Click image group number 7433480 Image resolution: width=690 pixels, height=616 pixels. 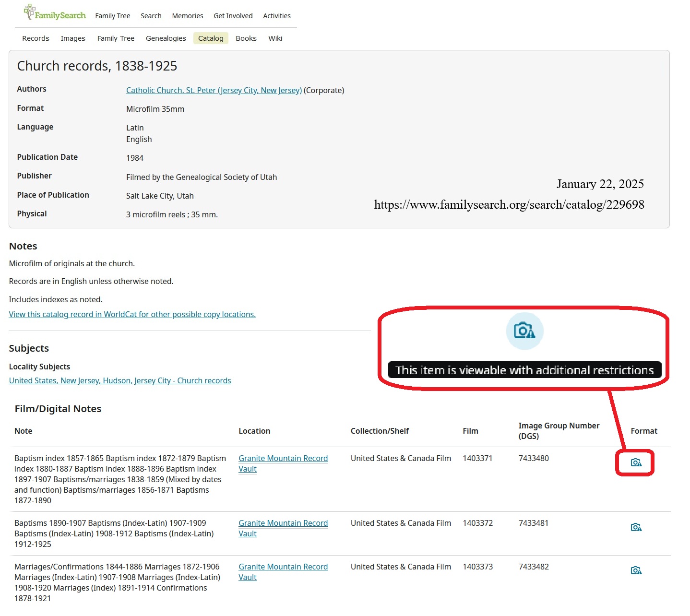(534, 458)
